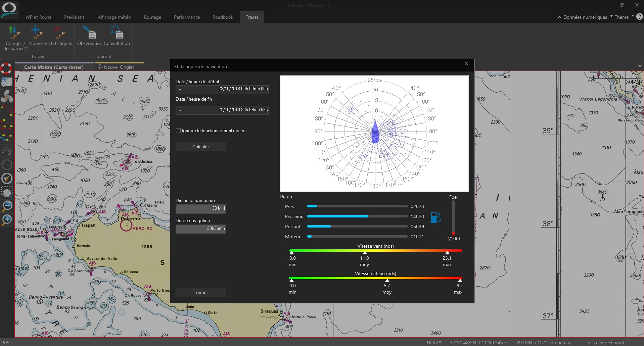The width and height of the screenshot is (644, 346).
Task: Click the zoom in magnifier
Action: (x=7, y=220)
